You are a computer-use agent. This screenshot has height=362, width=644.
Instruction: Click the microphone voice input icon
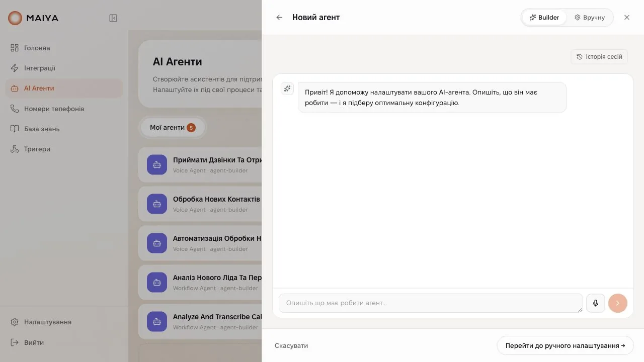click(596, 303)
